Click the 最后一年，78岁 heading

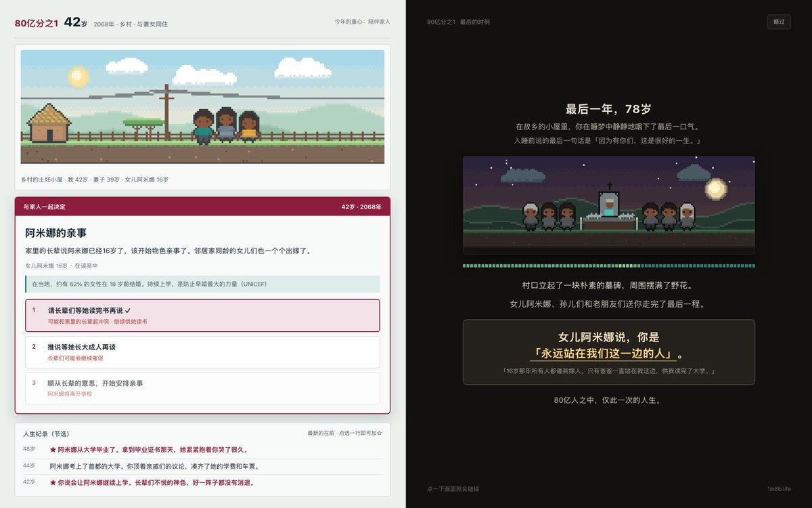click(x=608, y=109)
